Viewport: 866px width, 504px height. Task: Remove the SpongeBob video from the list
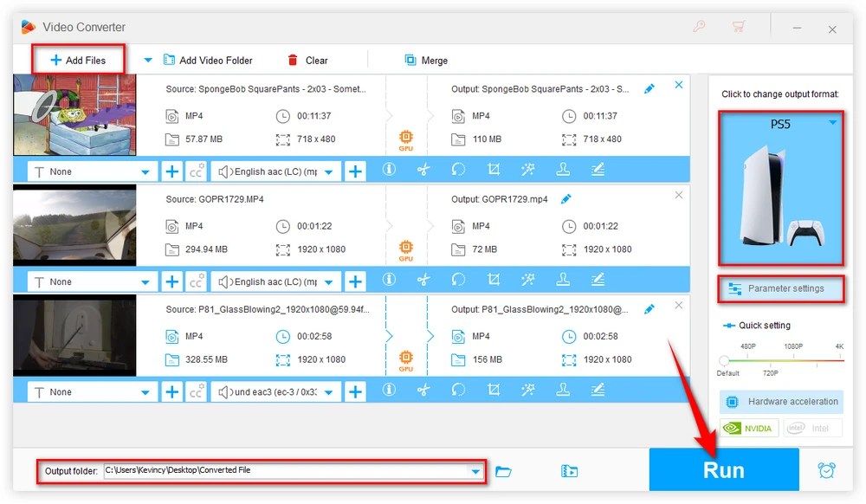coord(679,85)
